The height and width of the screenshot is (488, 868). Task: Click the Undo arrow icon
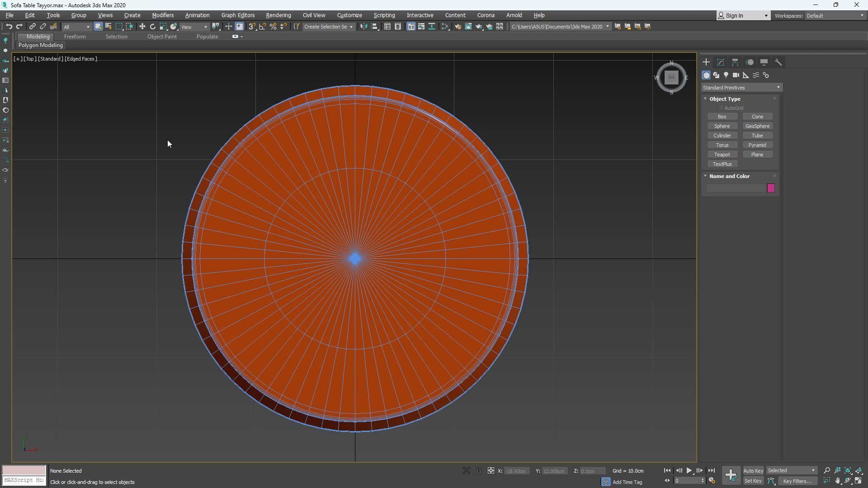tap(9, 27)
